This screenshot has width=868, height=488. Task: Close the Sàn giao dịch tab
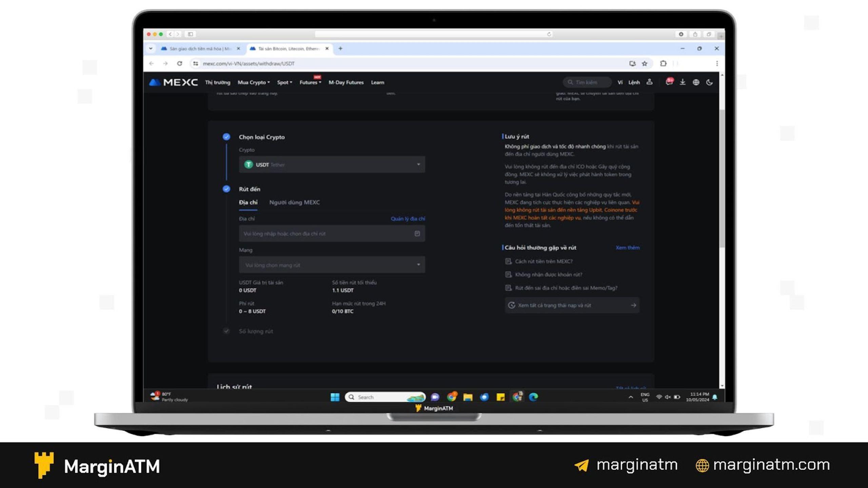(238, 48)
